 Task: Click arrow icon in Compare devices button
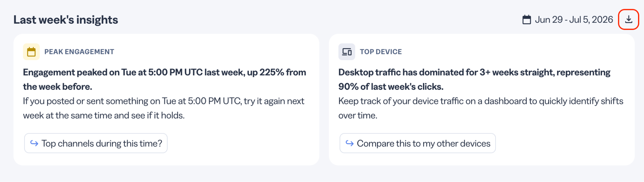click(x=350, y=143)
